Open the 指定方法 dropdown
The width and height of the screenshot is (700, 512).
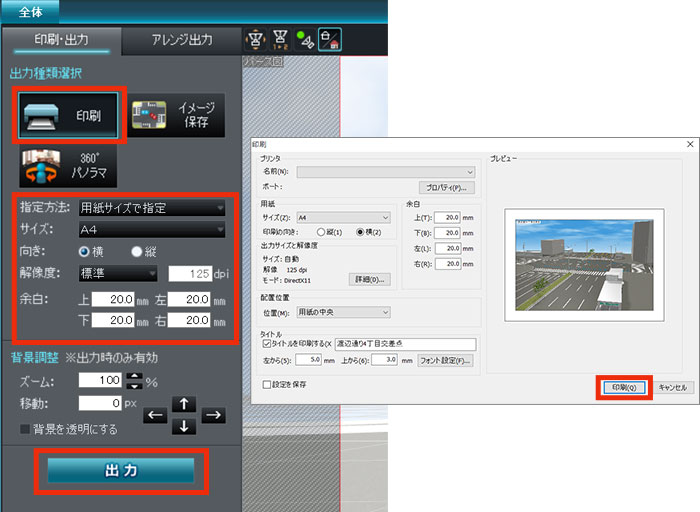(x=151, y=208)
